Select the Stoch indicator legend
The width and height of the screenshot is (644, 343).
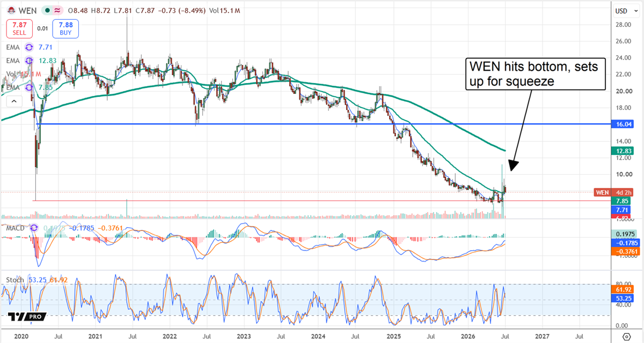15,279
